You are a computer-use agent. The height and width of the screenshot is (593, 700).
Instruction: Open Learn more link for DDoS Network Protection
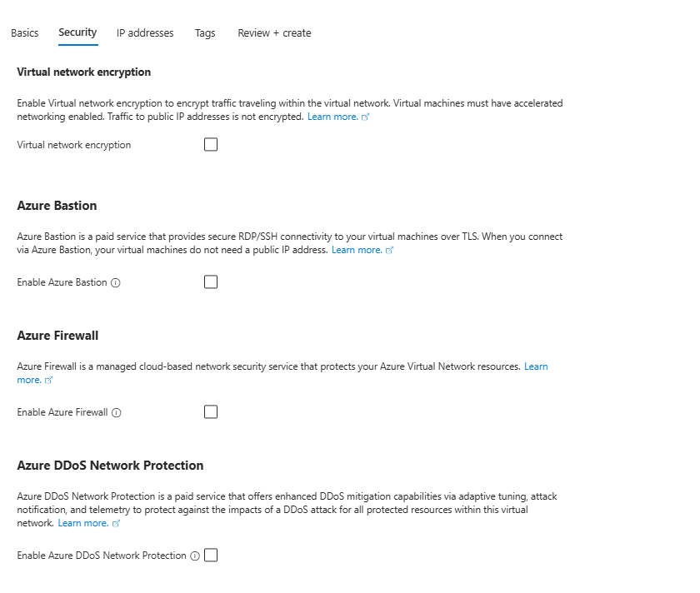click(83, 523)
